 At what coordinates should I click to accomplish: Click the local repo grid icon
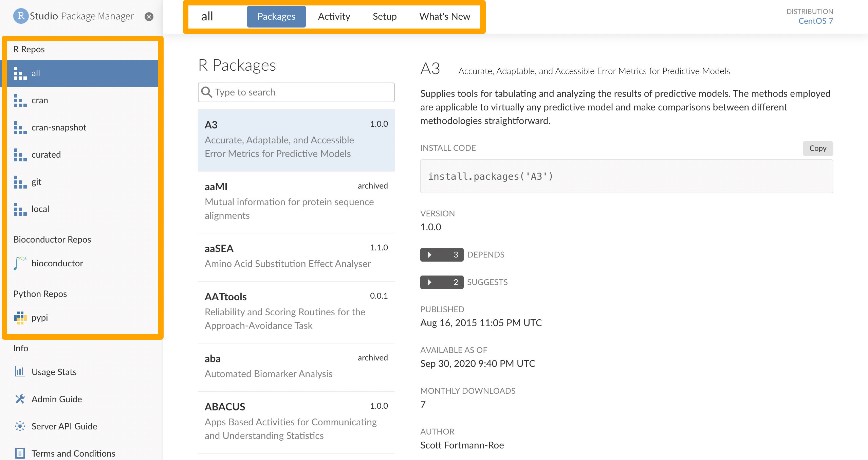pyautogui.click(x=20, y=209)
